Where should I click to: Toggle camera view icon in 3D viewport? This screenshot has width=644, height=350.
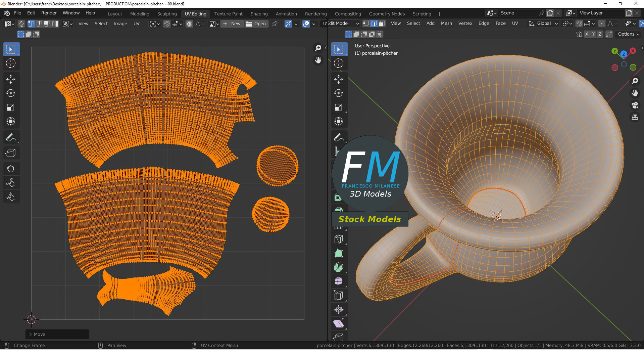[x=635, y=105]
